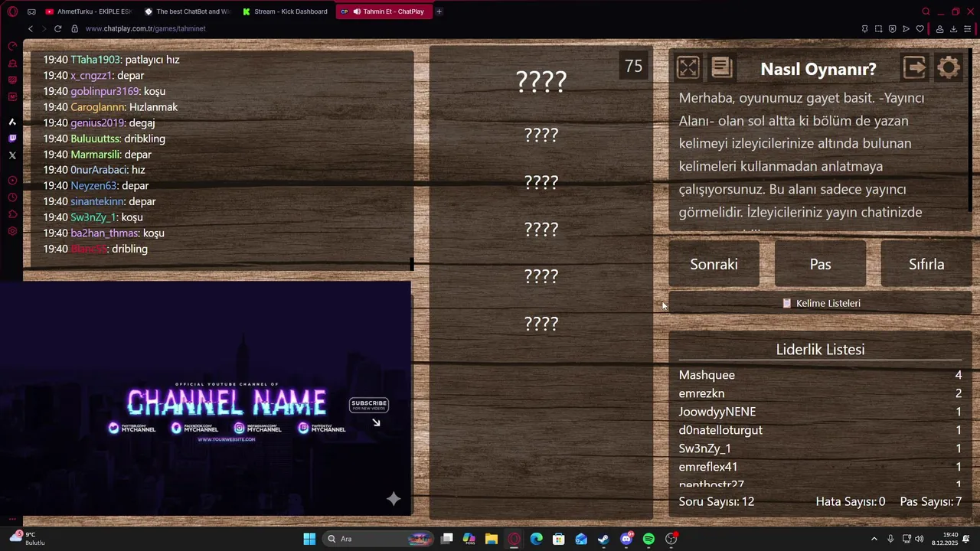
Task: Click the 75 countdown timer
Action: pos(634,66)
